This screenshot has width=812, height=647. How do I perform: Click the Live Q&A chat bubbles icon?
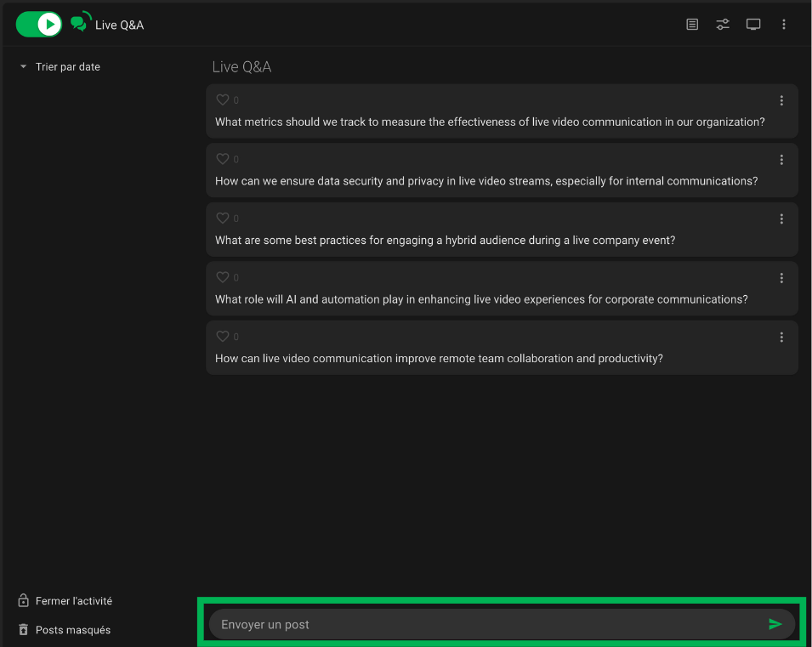(x=81, y=23)
